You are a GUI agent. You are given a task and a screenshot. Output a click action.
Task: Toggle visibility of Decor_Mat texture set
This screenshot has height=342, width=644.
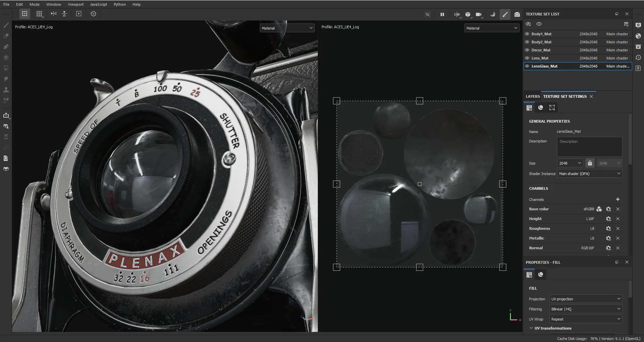pyautogui.click(x=527, y=50)
